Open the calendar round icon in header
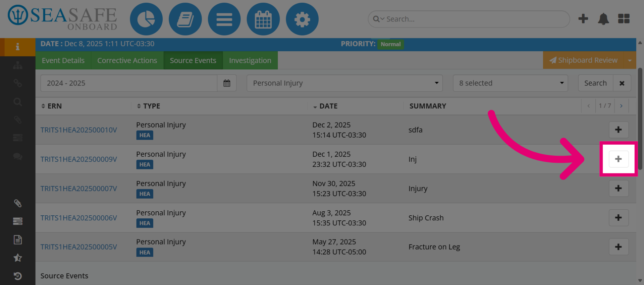This screenshot has width=644, height=285. tap(263, 19)
